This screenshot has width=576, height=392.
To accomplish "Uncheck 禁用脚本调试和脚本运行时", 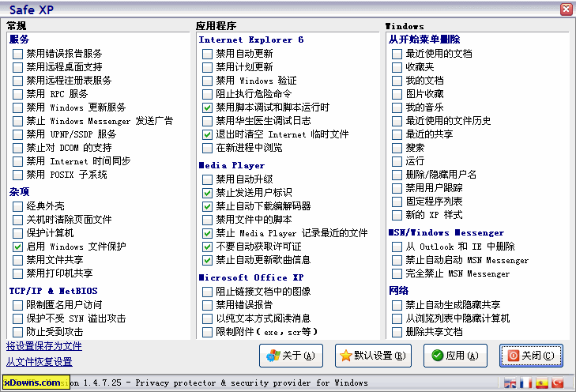I will [x=207, y=107].
